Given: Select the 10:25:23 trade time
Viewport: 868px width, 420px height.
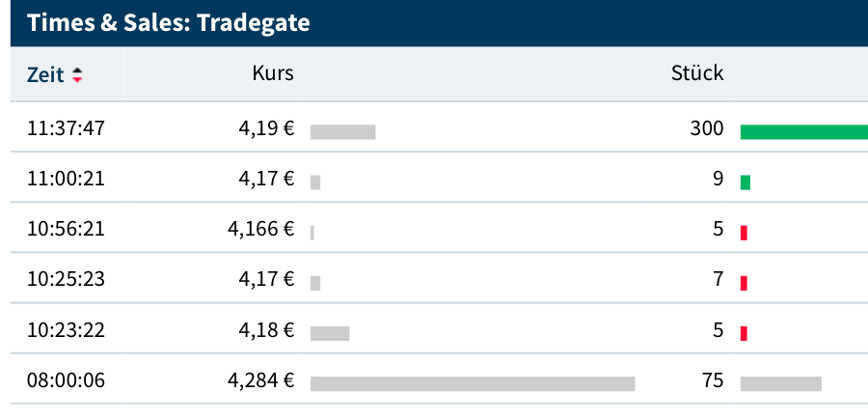Looking at the screenshot, I should tap(66, 279).
